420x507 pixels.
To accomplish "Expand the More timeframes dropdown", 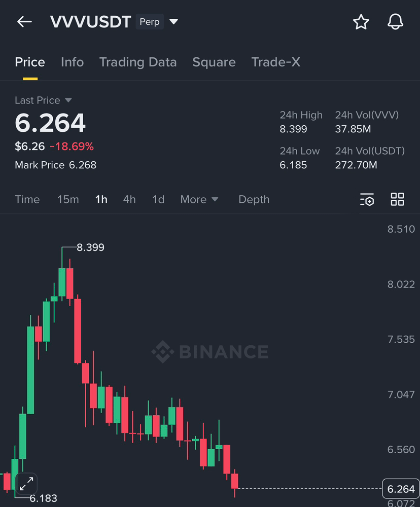I will (x=199, y=199).
